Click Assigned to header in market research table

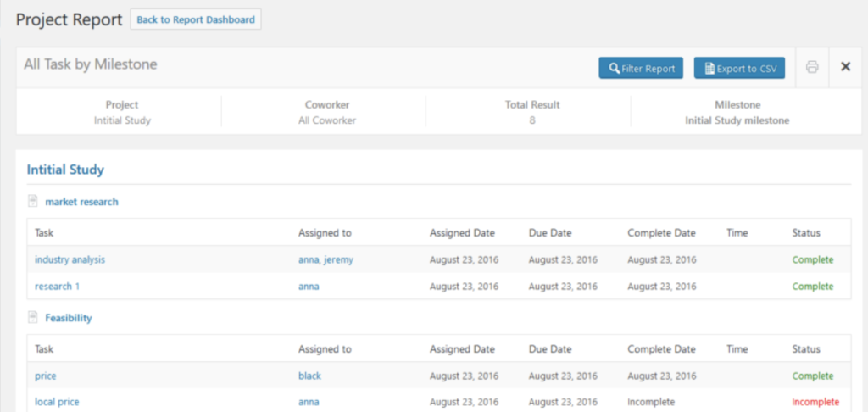(325, 233)
